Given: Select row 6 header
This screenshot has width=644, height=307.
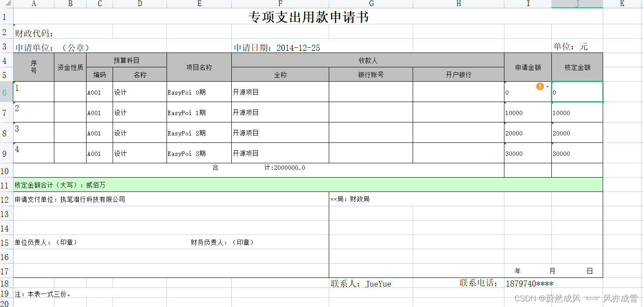Looking at the screenshot, I should [6, 92].
